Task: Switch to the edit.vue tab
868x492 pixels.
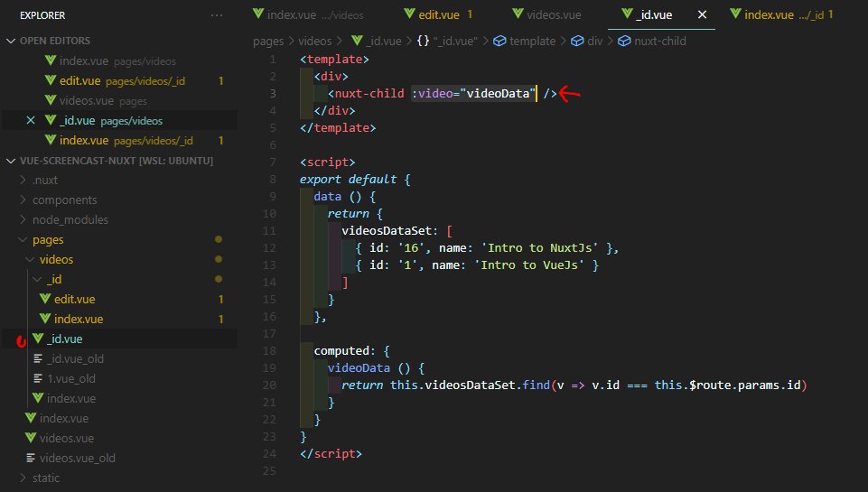Action: 438,15
